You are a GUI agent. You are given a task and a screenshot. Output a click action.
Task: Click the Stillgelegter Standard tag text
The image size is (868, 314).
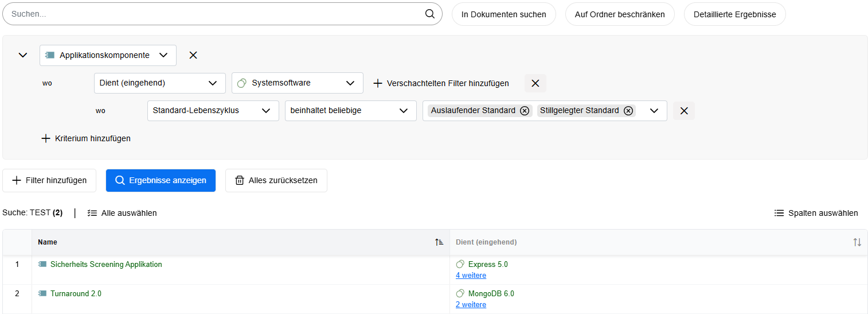coord(580,110)
